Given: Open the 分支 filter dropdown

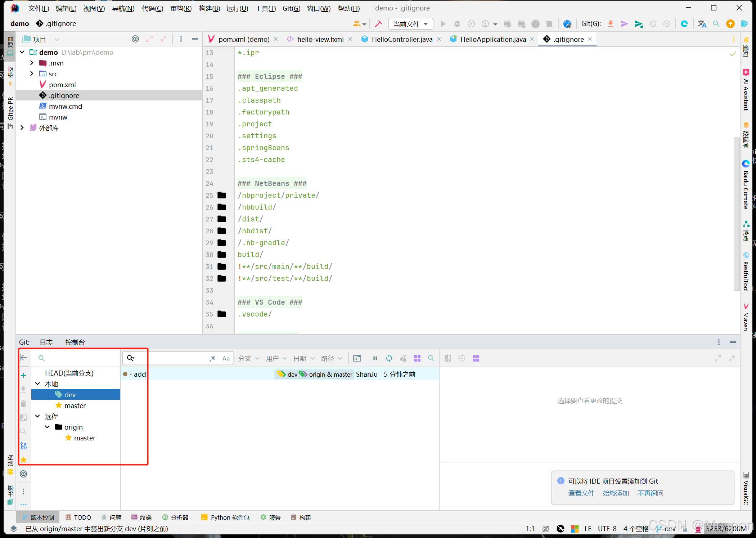Looking at the screenshot, I should 248,358.
